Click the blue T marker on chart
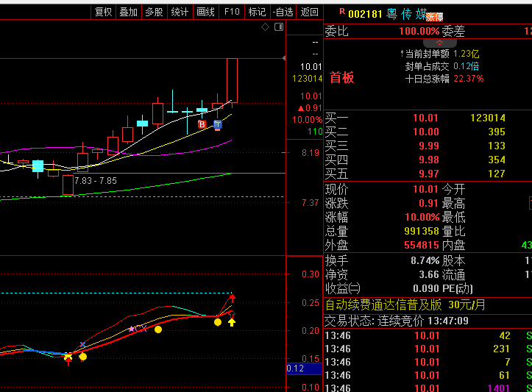This screenshot has width=532, height=392. coord(218,124)
